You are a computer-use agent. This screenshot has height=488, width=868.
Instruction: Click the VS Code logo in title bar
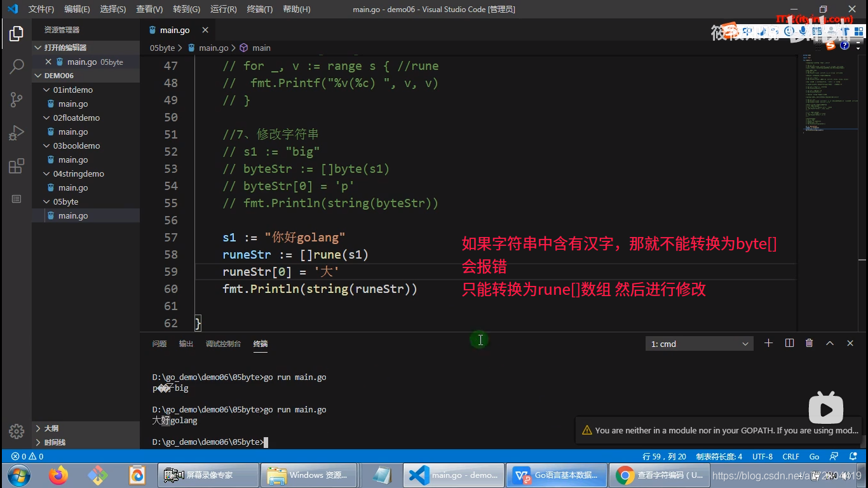pyautogui.click(x=13, y=9)
